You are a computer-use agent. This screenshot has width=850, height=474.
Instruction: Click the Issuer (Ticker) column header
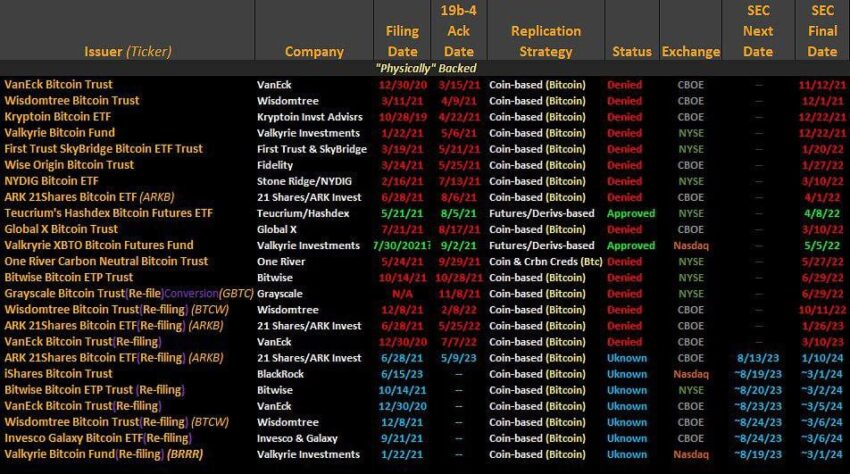point(128,52)
